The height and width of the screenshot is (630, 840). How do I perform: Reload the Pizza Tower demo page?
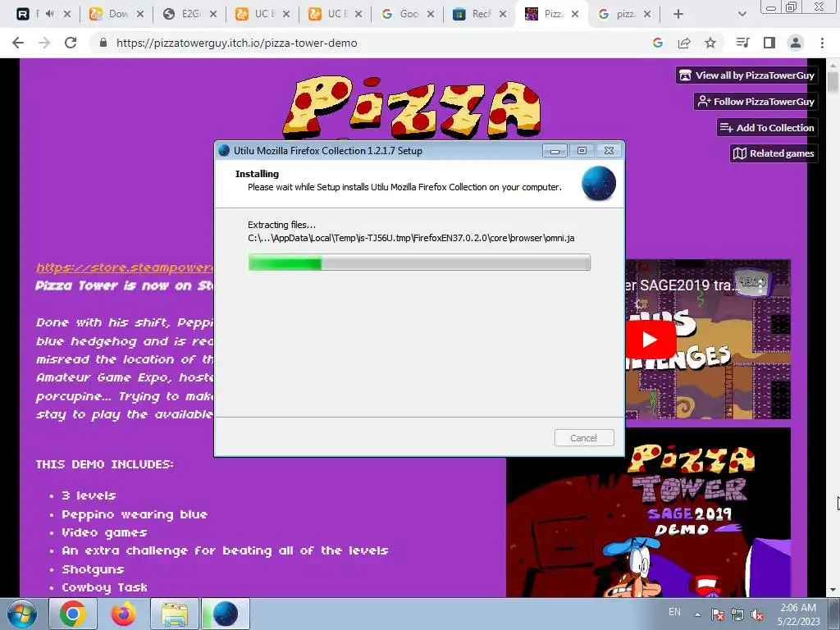coord(71,43)
